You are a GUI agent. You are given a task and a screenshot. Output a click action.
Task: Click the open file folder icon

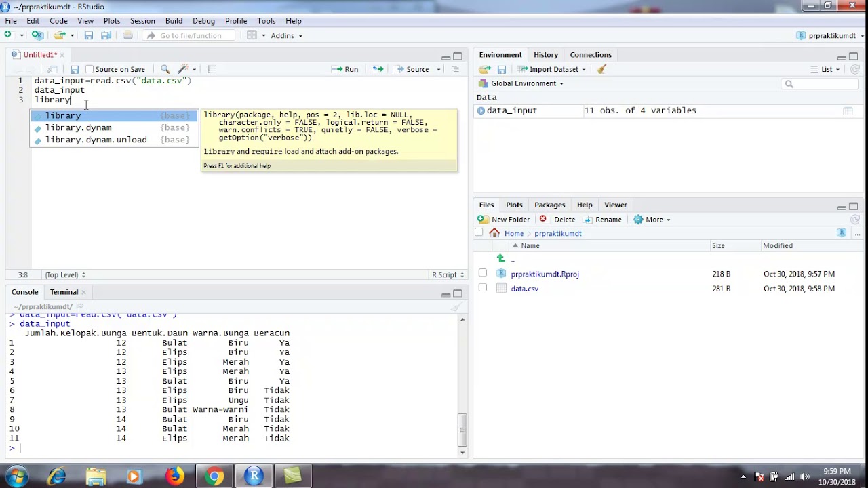(x=60, y=35)
